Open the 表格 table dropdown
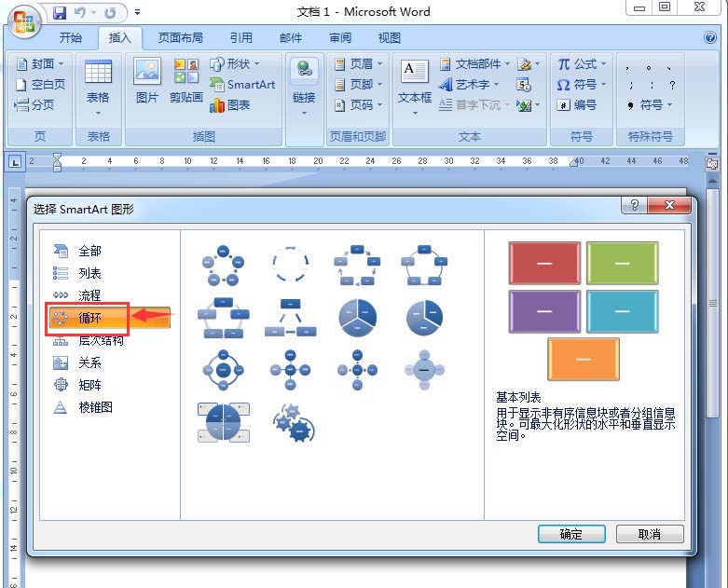The height and width of the screenshot is (588, 728). click(98, 89)
